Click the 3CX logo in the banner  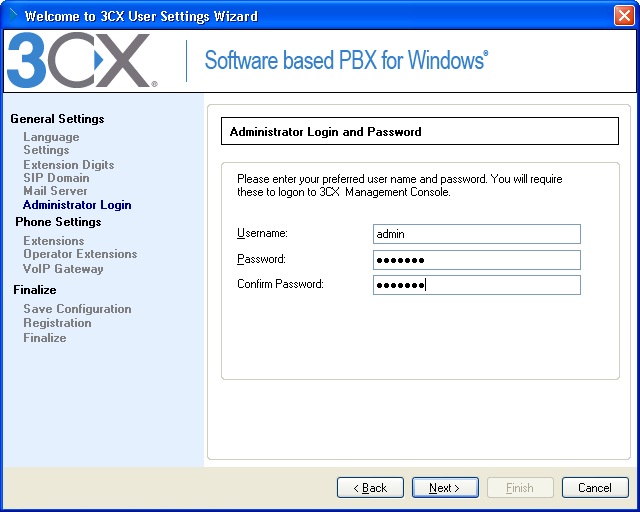click(78, 61)
